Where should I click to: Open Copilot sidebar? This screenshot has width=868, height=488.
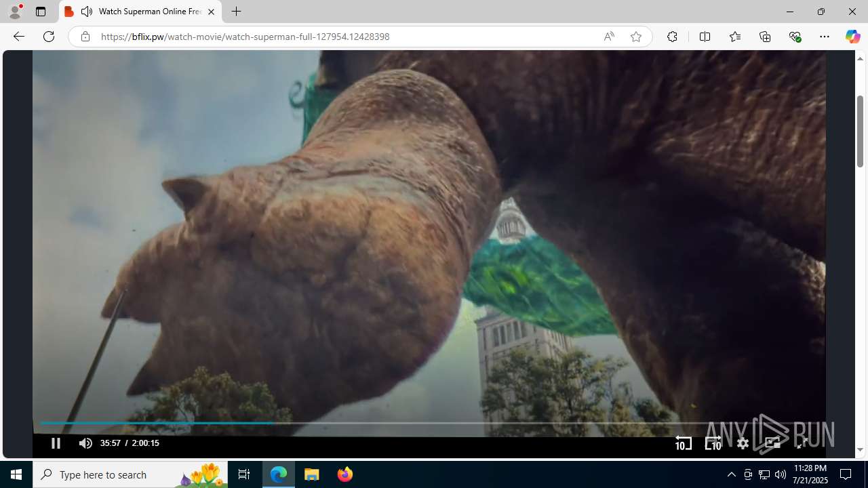pyautogui.click(x=852, y=37)
